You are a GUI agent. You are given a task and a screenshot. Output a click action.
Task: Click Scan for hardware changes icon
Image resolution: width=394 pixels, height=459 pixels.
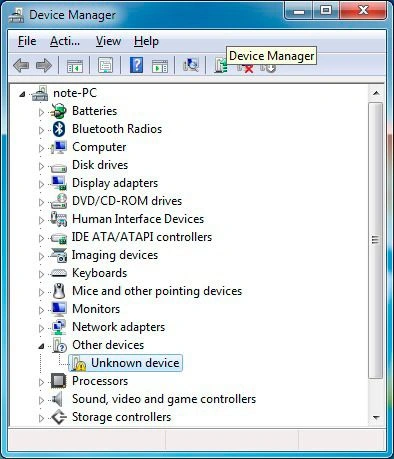[191, 65]
